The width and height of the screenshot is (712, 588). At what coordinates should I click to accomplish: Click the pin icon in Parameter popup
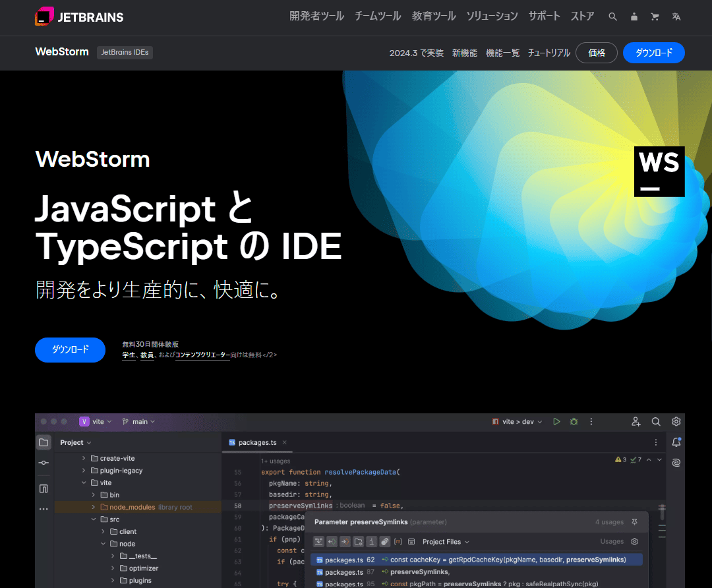[x=634, y=522]
